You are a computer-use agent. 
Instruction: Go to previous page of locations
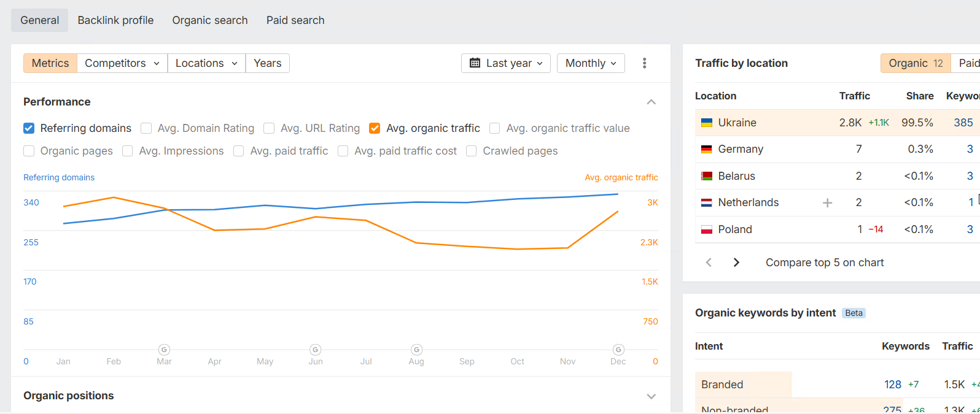point(709,263)
